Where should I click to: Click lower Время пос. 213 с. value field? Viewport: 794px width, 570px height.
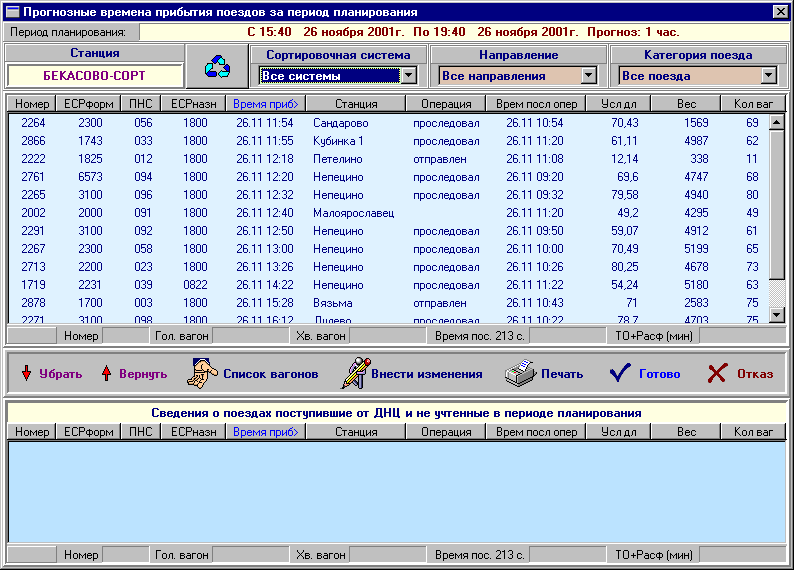568,555
